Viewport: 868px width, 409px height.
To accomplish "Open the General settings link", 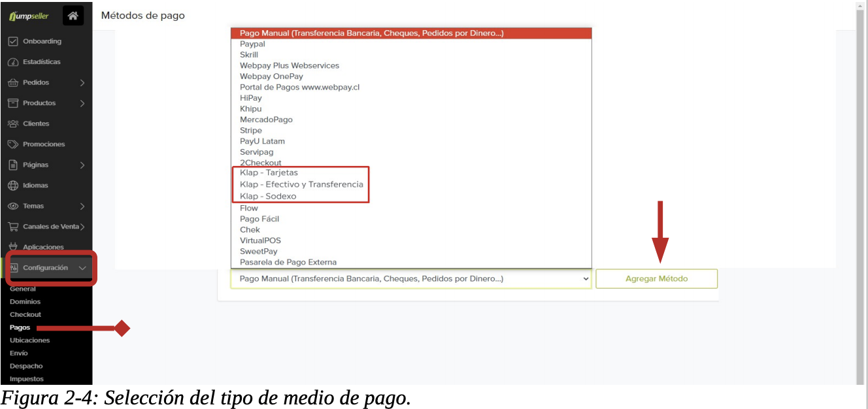I will click(x=23, y=289).
